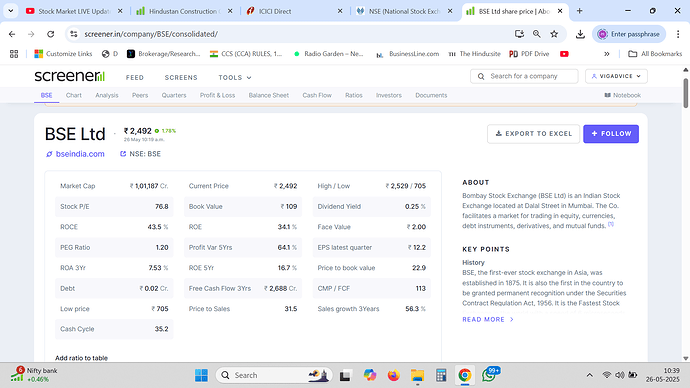Close the ICICI Direct tab
The height and width of the screenshot is (388, 690).
coord(340,11)
